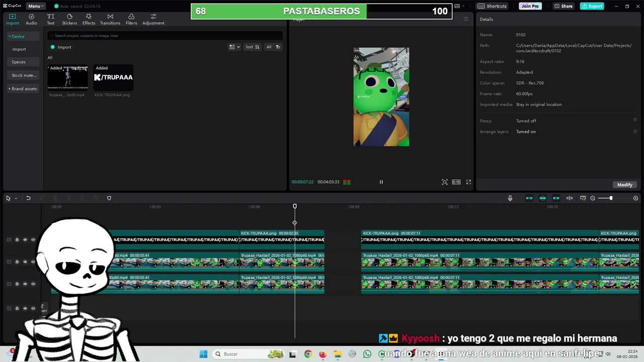Hide the second track with its eye icon
Viewport: 644px width, 362px height.
(x=25, y=261)
